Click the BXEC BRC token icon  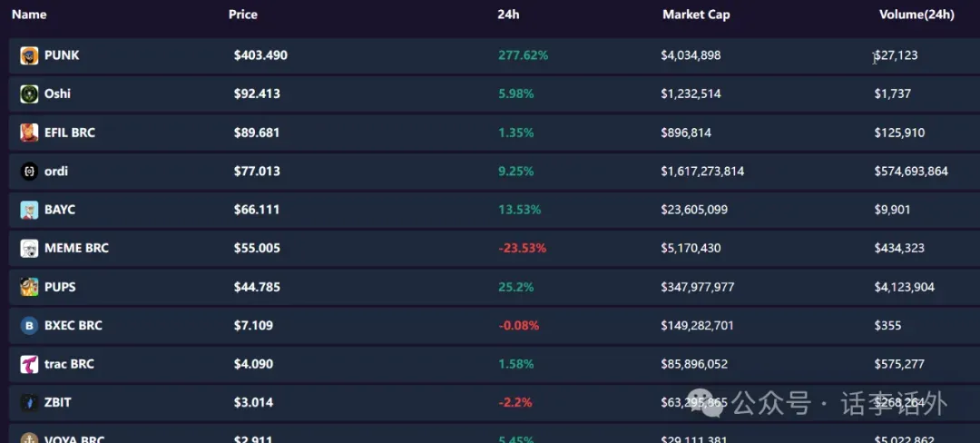point(29,326)
